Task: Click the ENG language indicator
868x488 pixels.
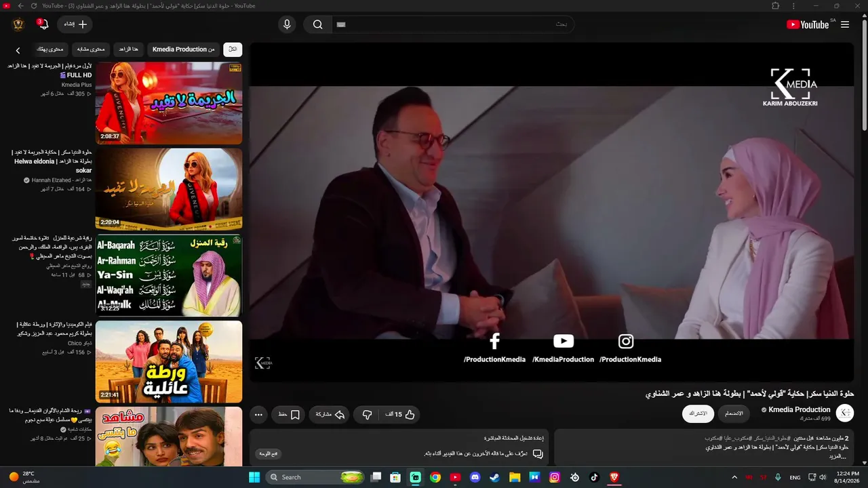Action: [x=795, y=477]
